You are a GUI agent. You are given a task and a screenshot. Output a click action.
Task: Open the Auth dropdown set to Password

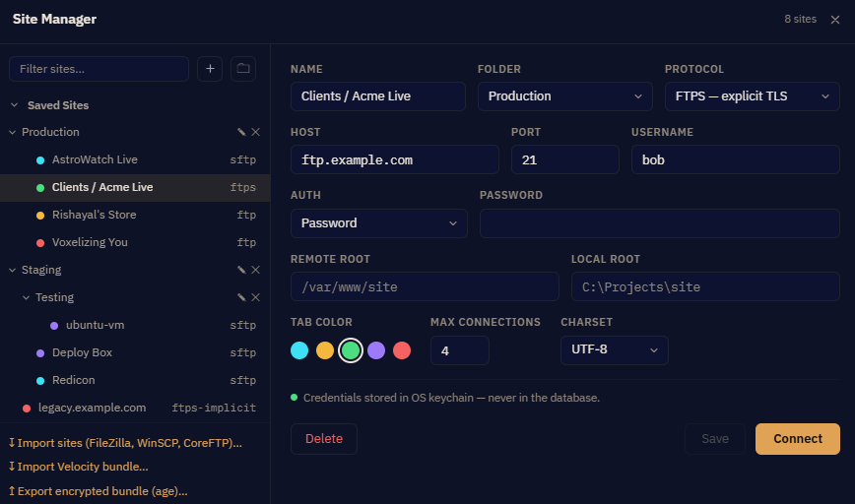[x=379, y=223]
